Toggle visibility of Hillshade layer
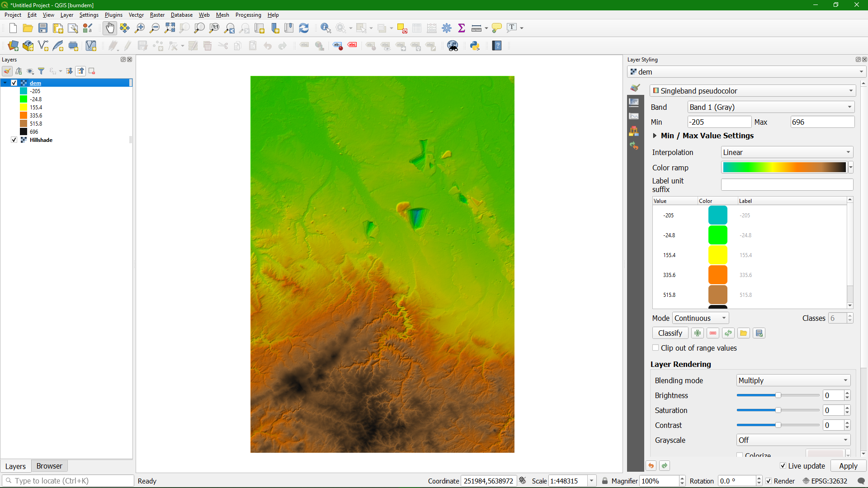 tap(14, 140)
